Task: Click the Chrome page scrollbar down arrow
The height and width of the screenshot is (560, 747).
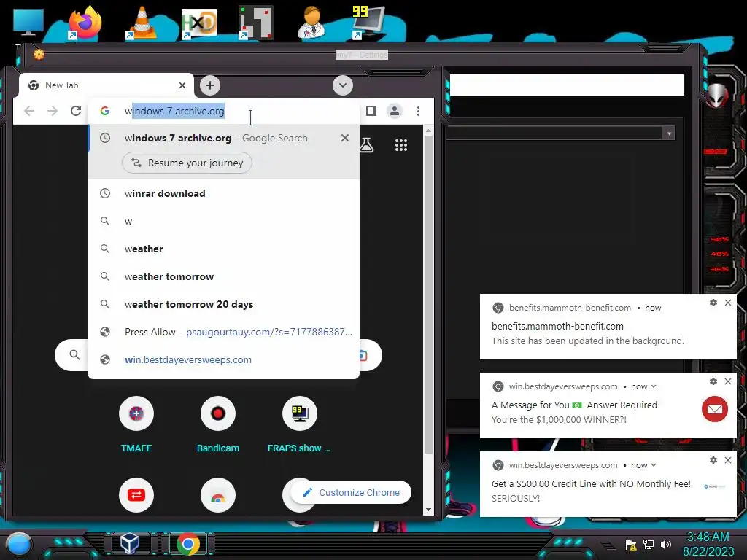Action: (428, 510)
